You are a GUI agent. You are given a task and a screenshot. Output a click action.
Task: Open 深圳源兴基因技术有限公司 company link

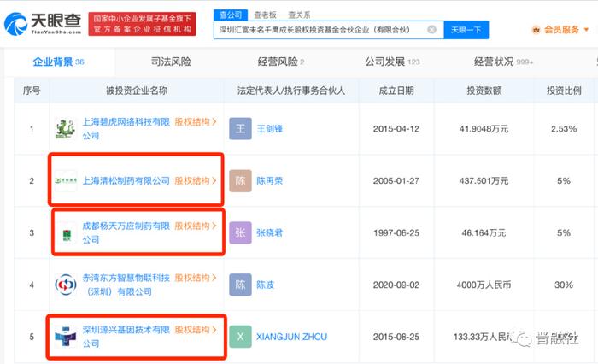(x=126, y=337)
